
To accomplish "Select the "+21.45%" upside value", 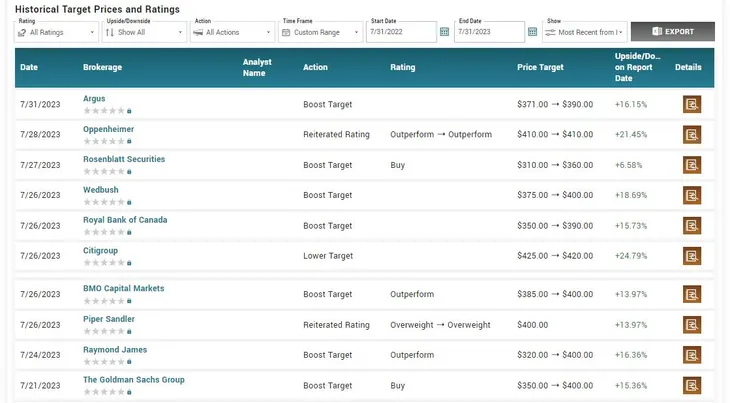I will coord(631,134).
